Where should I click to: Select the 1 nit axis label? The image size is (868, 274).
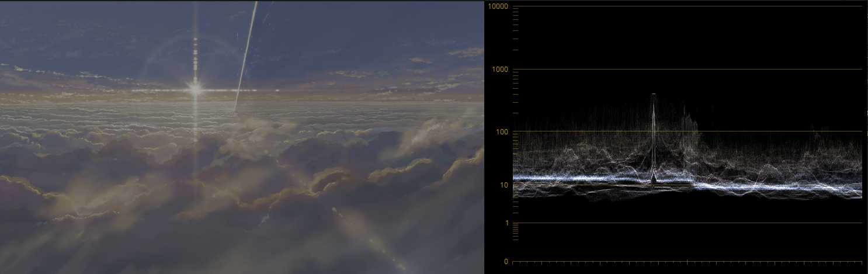(x=506, y=223)
